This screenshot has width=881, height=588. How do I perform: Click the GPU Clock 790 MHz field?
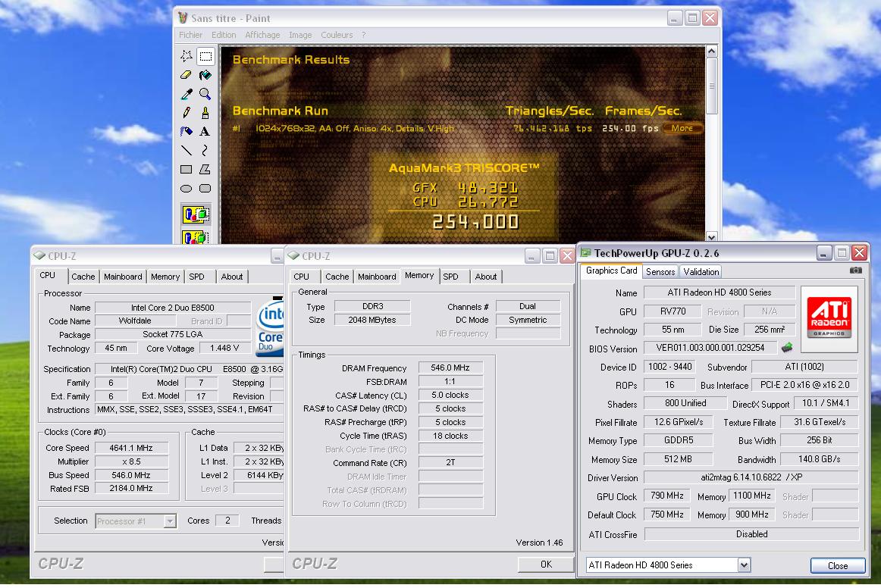pyautogui.click(x=667, y=496)
